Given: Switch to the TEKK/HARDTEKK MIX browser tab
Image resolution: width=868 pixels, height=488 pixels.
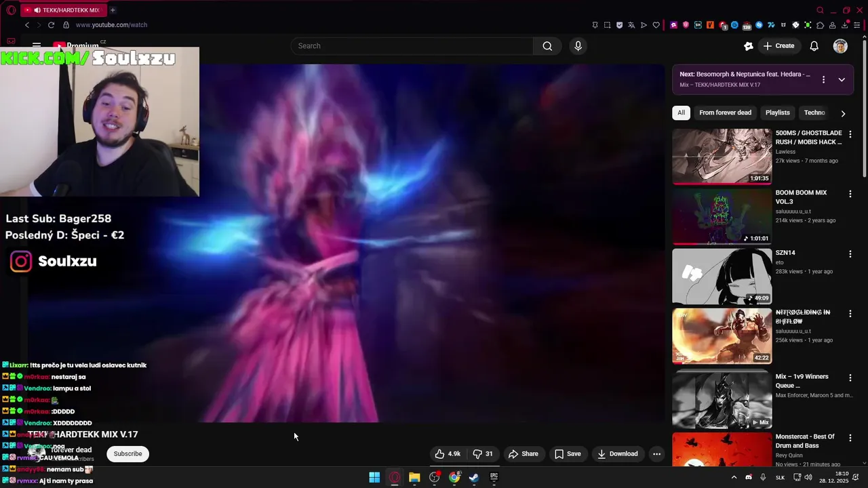Looking at the screenshot, I should [62, 10].
